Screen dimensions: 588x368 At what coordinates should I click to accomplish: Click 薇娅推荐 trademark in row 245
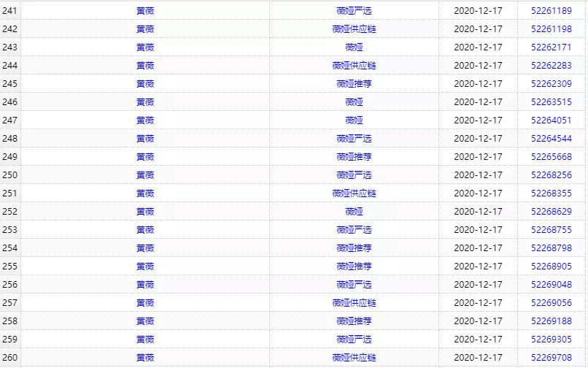(x=354, y=84)
